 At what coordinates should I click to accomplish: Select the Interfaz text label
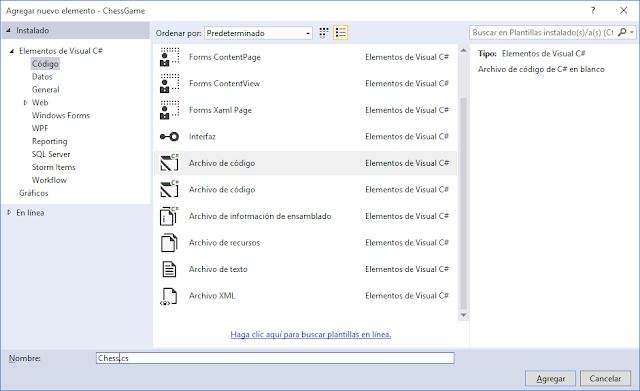202,137
